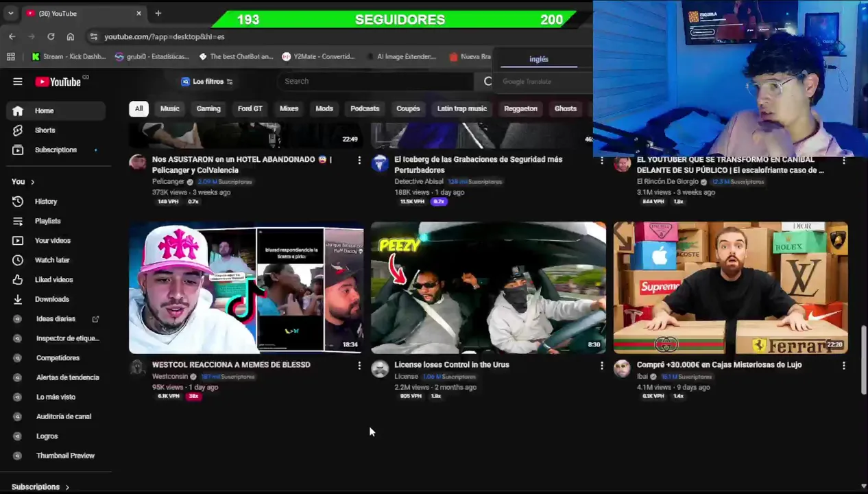Select the Mods filter chip

tap(324, 108)
